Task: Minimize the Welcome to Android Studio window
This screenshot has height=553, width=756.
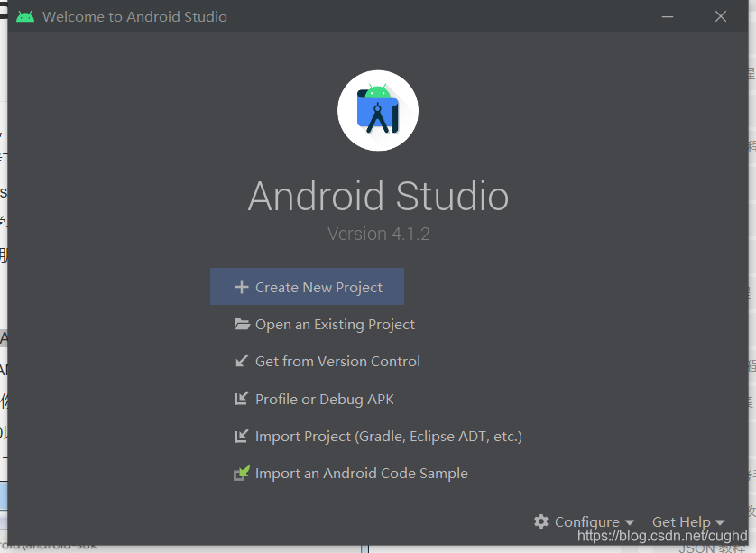Action: coord(668,17)
